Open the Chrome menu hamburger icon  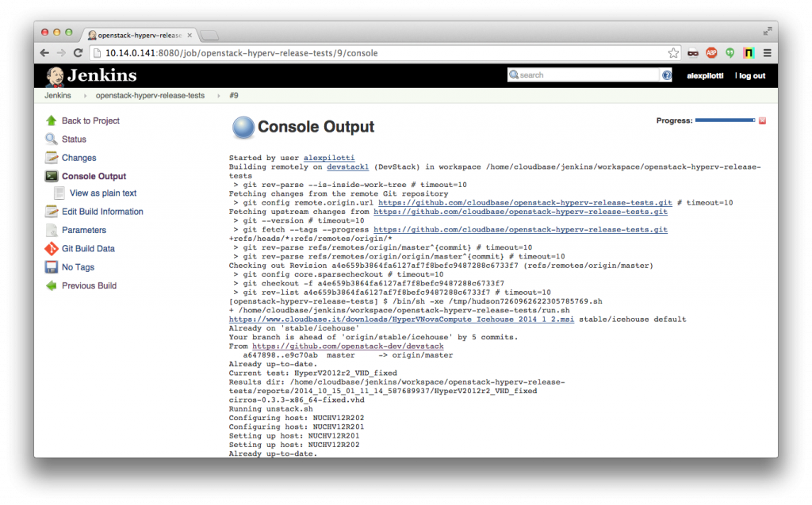coord(767,52)
